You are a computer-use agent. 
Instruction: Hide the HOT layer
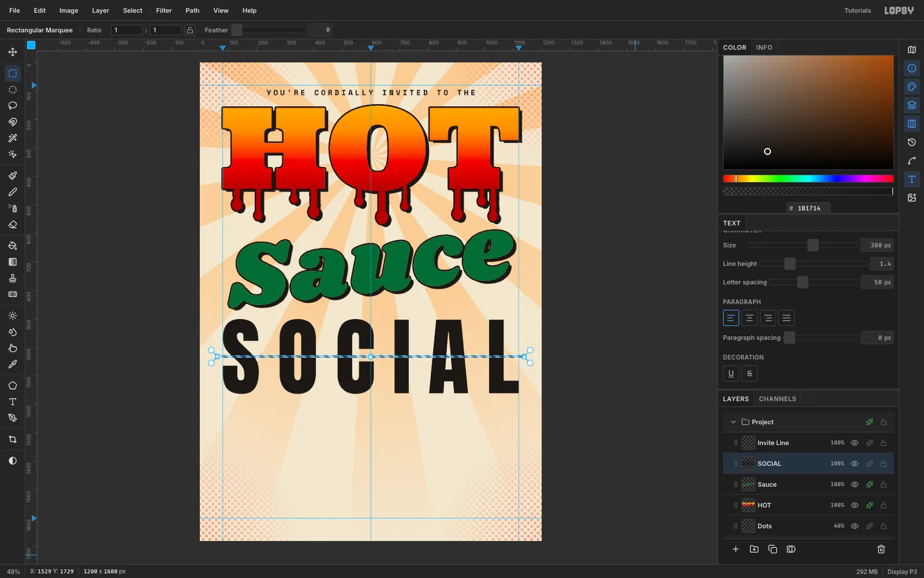pyautogui.click(x=855, y=505)
